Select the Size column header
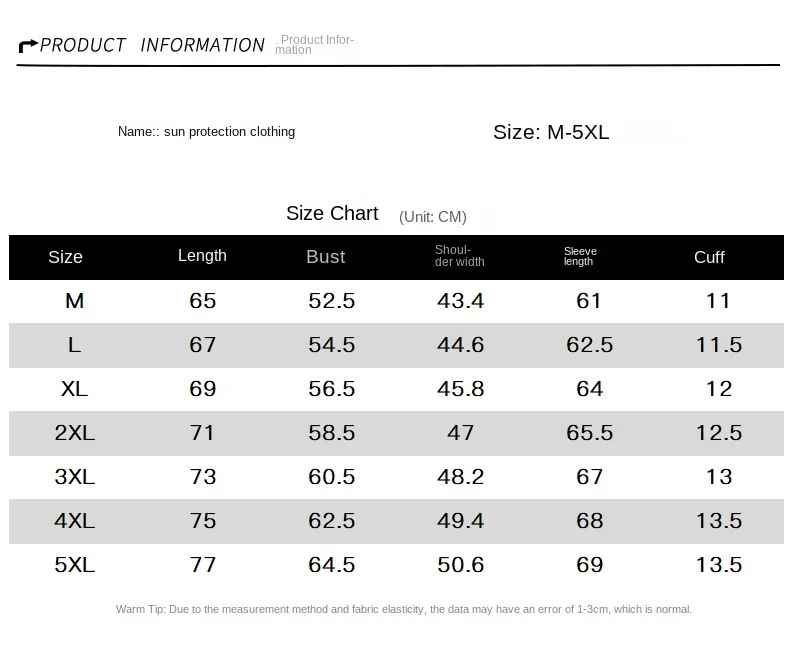The height and width of the screenshot is (656, 790). coord(65,257)
